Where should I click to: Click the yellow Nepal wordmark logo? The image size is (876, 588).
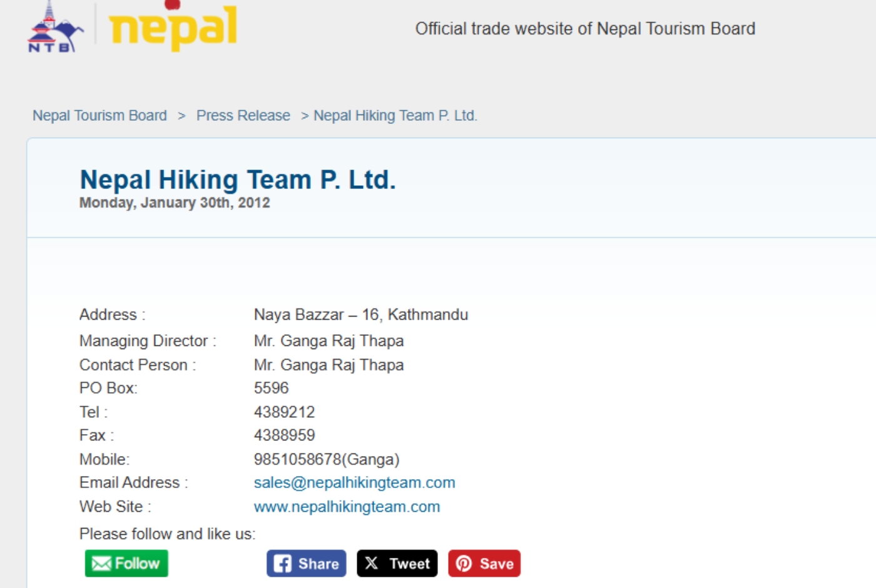[173, 26]
